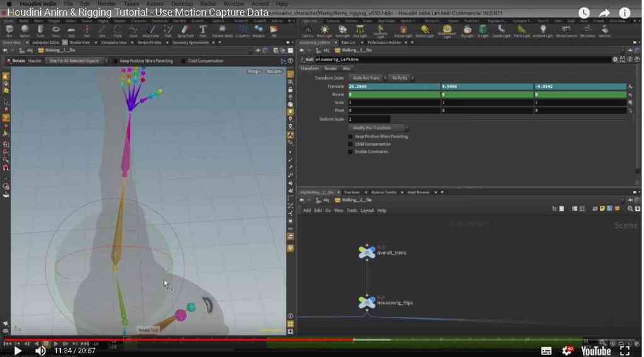The width and height of the screenshot is (644, 357).
Task: Select the overall_trans null node
Action: [x=367, y=252]
